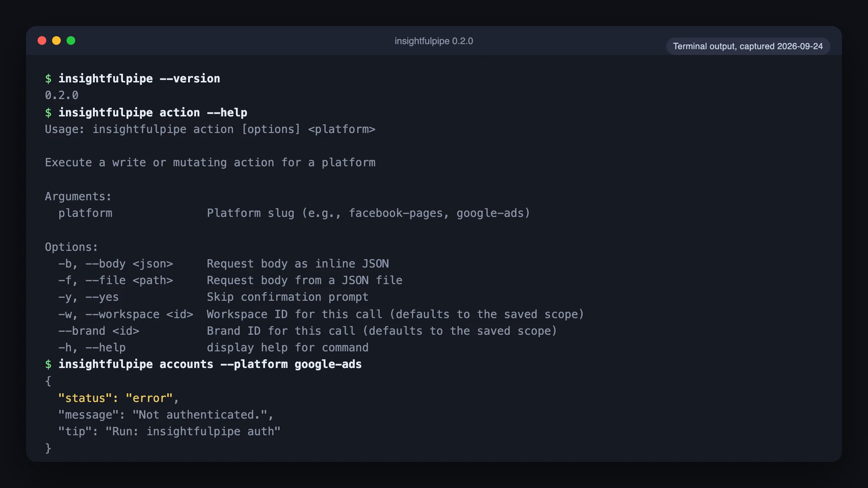Click the '--brand <id>' option
Viewport: 868px width, 488px height.
(99, 331)
